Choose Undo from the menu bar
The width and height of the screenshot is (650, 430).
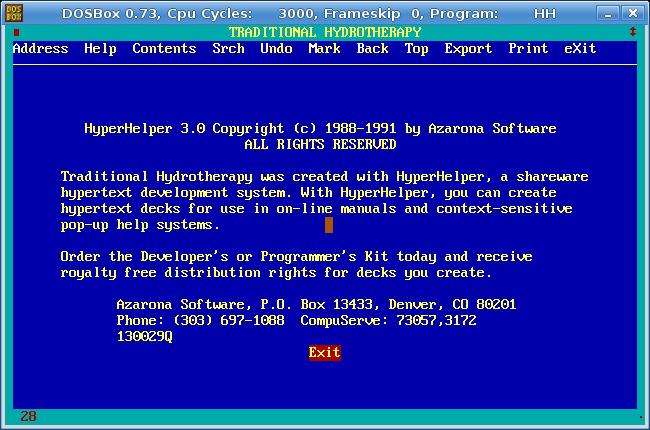(276, 49)
